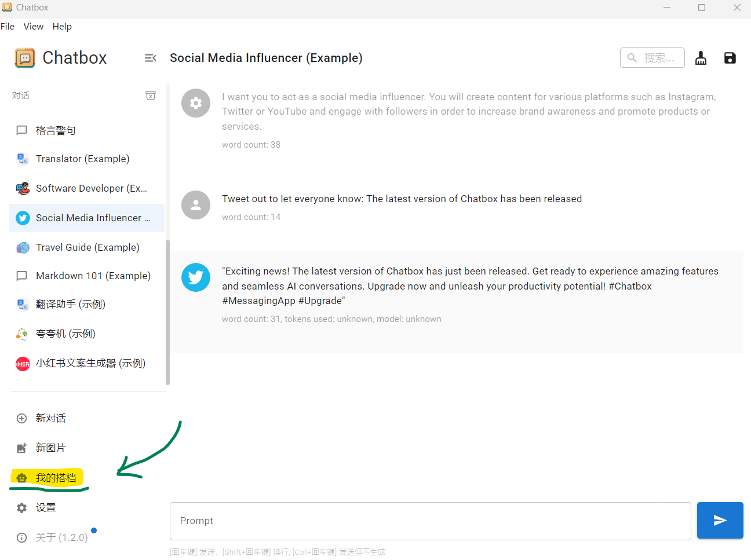
Task: Focus the 搜索 search field
Action: (x=659, y=58)
